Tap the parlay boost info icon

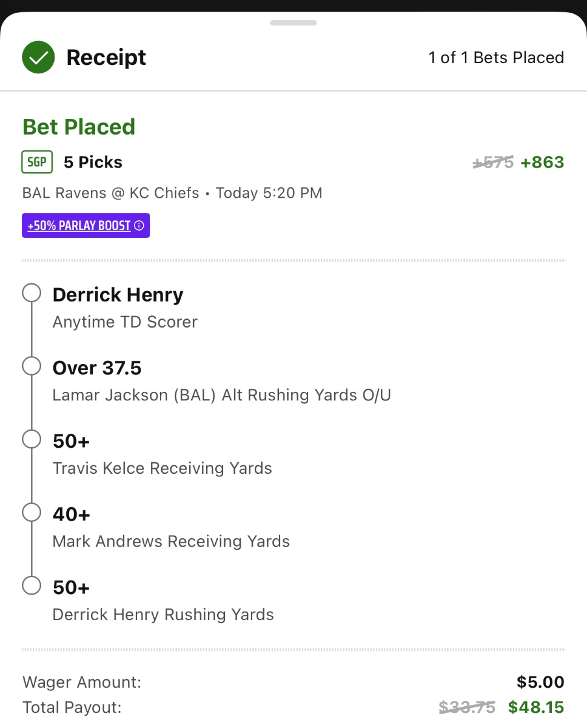pyautogui.click(x=139, y=226)
